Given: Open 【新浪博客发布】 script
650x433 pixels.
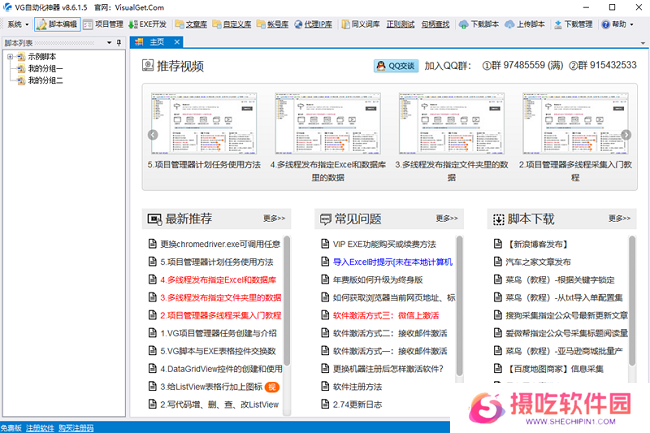Looking at the screenshot, I should (x=536, y=244).
